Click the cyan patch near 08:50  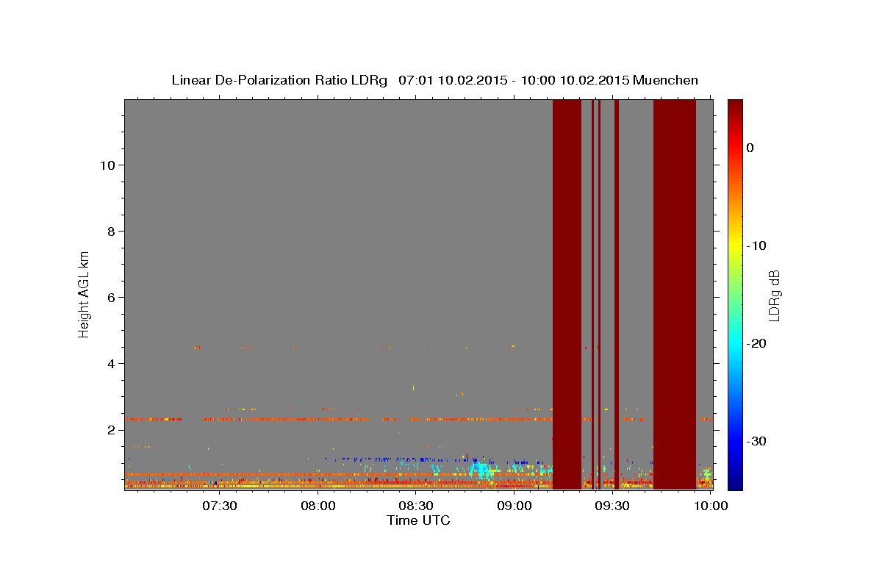tap(481, 469)
